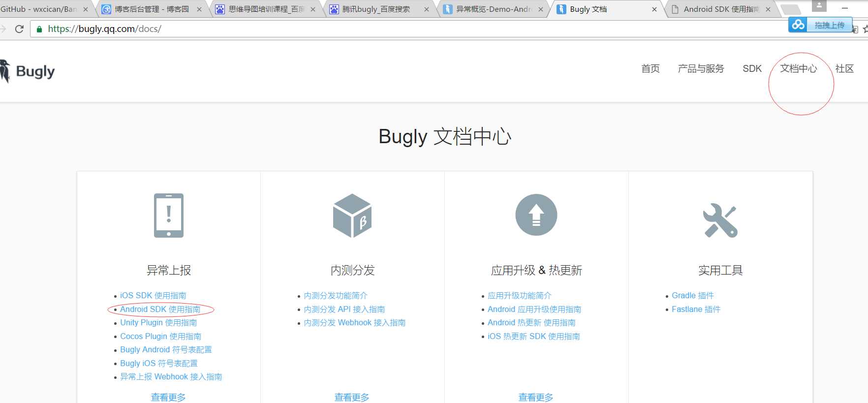Open 内测分发 Webhook 接入指南 link
The height and width of the screenshot is (403, 868).
355,323
